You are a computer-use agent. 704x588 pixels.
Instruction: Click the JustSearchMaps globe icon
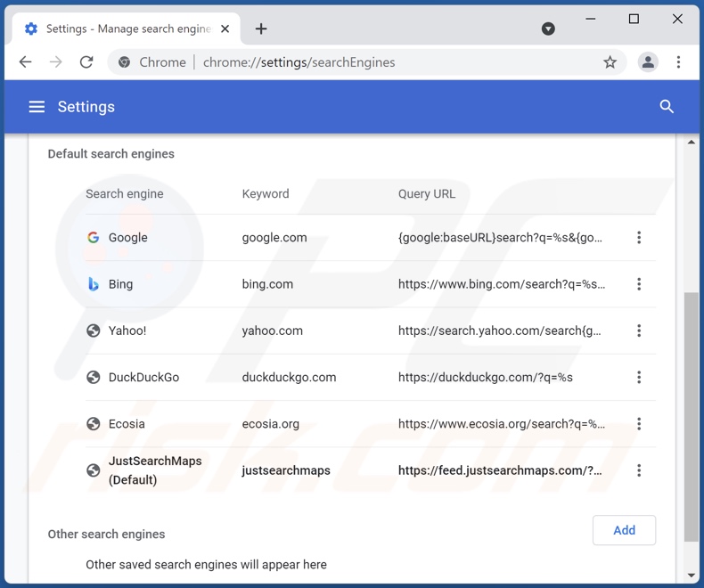tap(93, 470)
